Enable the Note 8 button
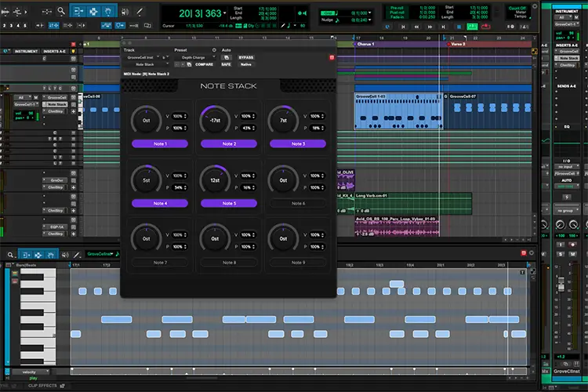The image size is (588, 392). pos(229,263)
